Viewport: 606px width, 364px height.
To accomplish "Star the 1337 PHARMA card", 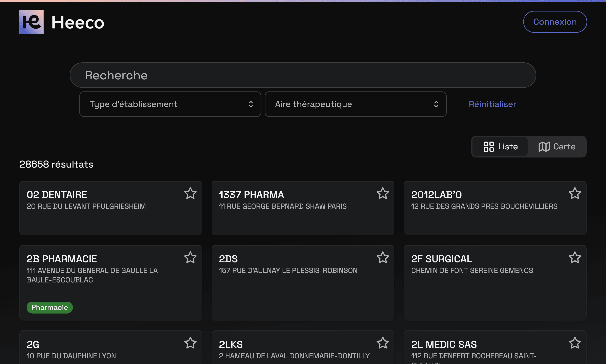I will click(383, 193).
